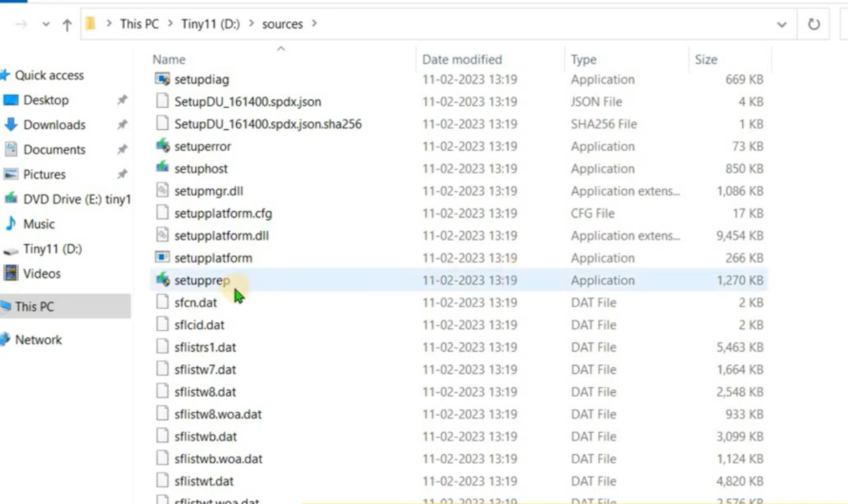The width and height of the screenshot is (848, 504).
Task: Click the Downloads blue arrow icon
Action: [x=11, y=124]
